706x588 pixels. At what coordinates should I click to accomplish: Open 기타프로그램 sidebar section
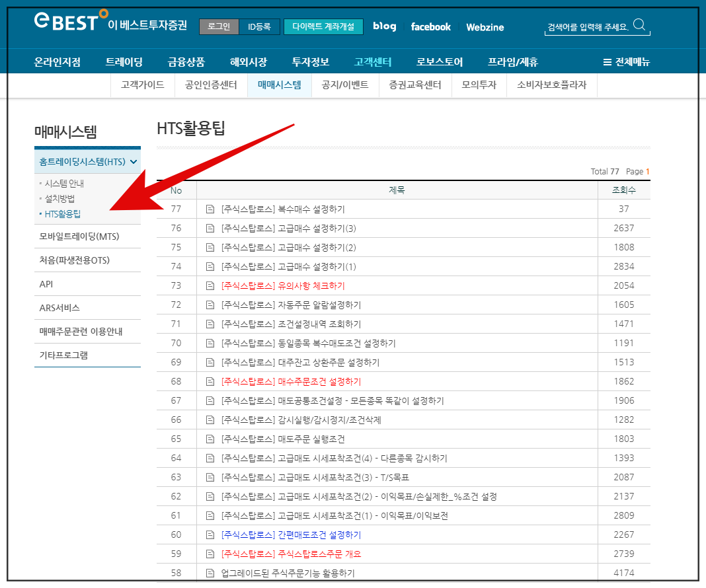87,355
